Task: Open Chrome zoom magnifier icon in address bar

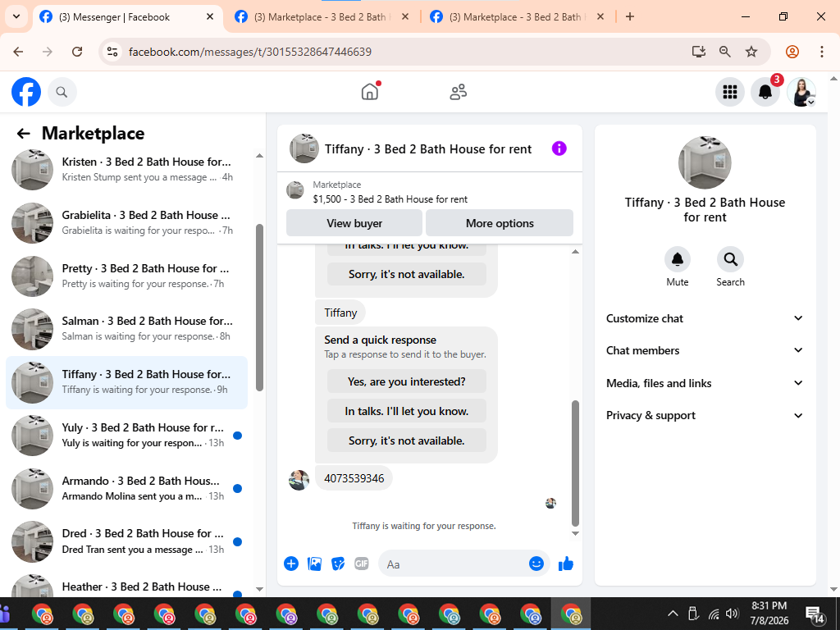Action: tap(725, 52)
